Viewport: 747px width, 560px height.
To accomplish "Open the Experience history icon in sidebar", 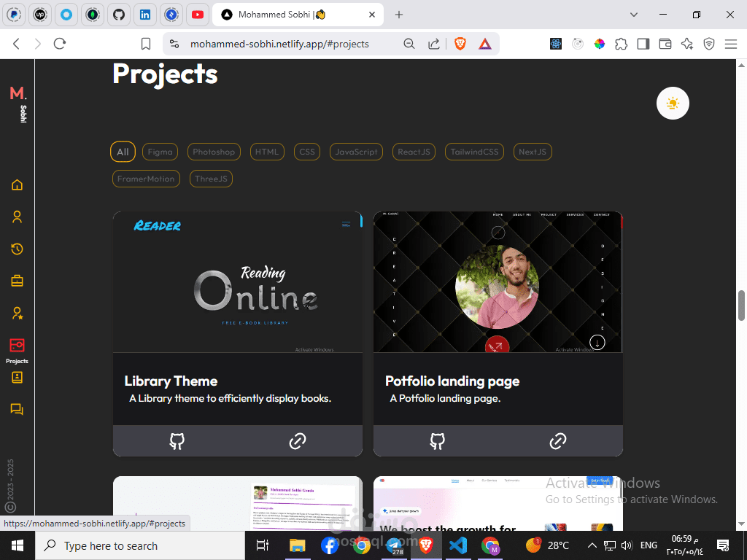I will [x=18, y=249].
